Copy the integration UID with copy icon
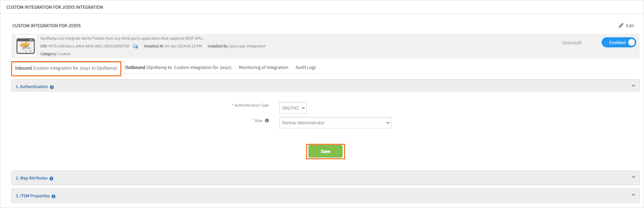The height and width of the screenshot is (208, 644). (x=135, y=46)
